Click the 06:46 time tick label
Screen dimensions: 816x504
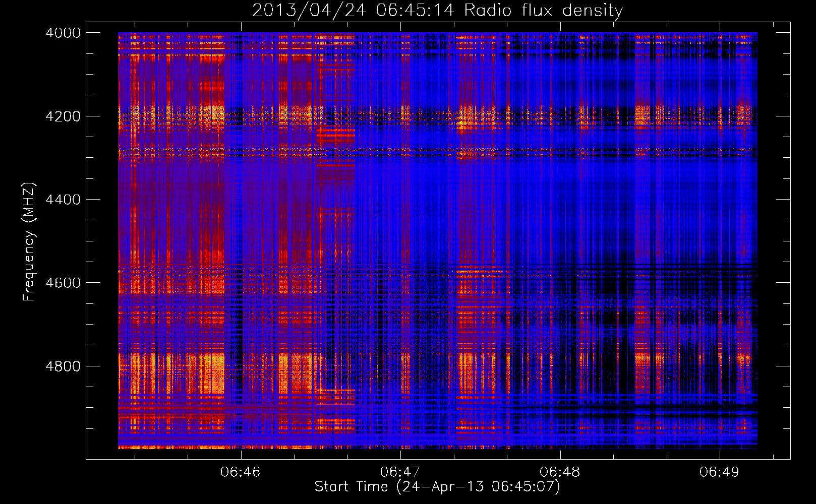[x=241, y=472]
